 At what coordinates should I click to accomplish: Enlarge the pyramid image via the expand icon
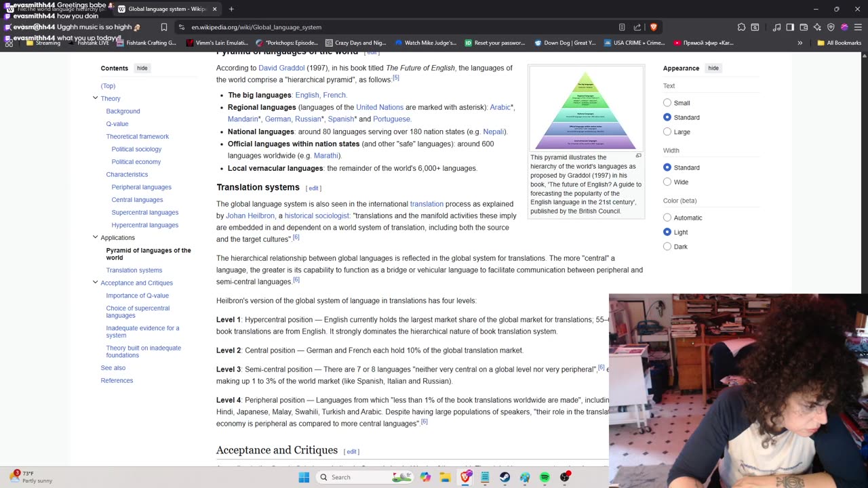(638, 156)
